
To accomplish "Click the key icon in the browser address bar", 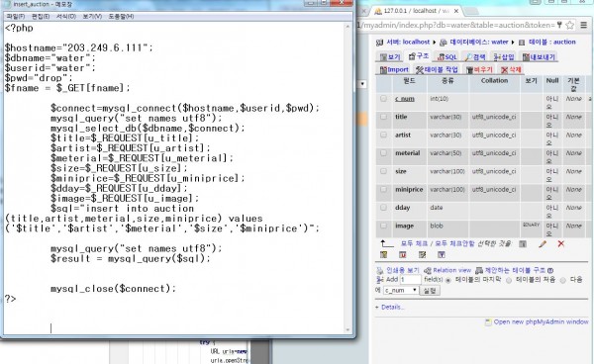I will click(559, 25).
